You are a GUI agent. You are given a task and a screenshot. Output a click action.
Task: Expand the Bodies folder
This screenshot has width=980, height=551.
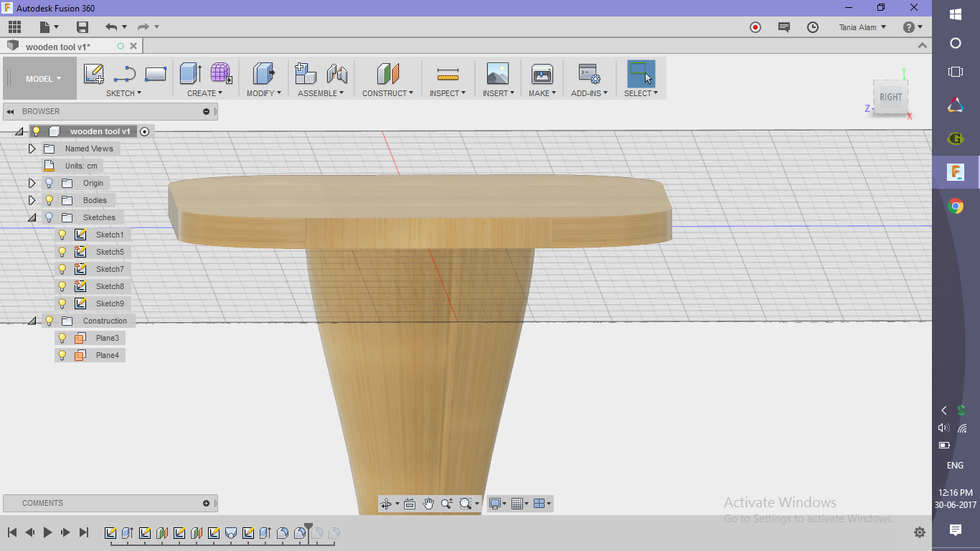[x=32, y=200]
